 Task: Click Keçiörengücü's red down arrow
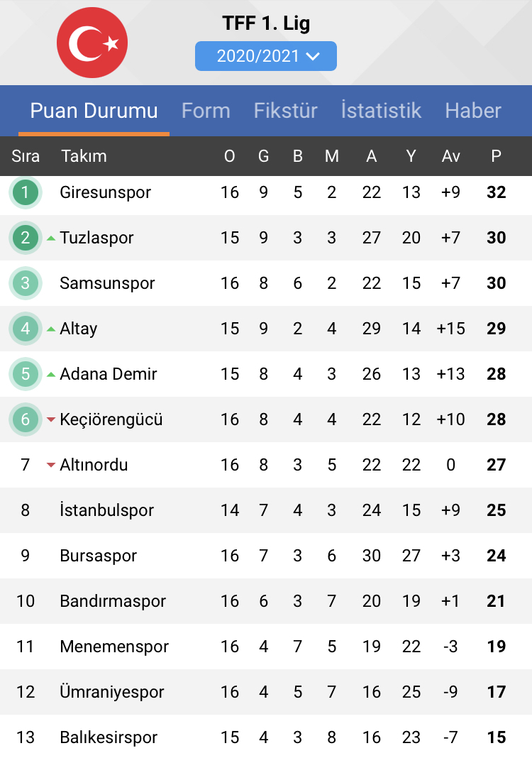(x=51, y=419)
